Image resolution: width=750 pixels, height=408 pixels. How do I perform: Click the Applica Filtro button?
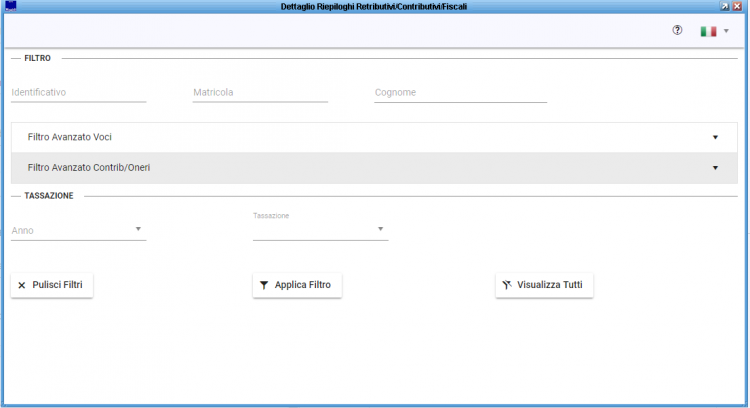pyautogui.click(x=297, y=285)
